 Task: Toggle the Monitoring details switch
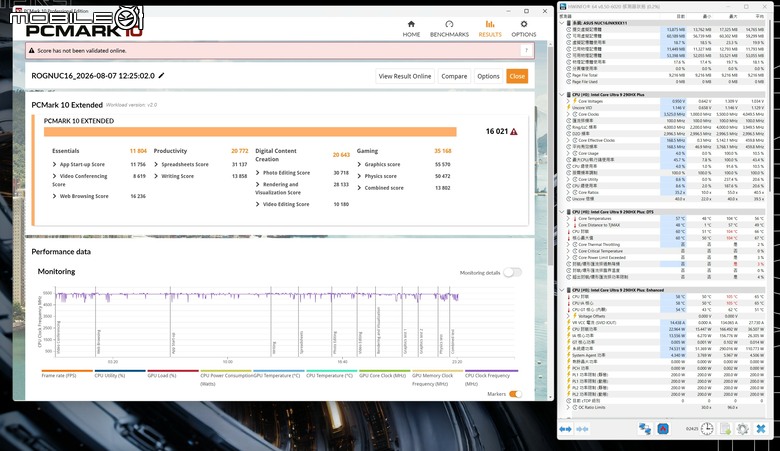(512, 272)
